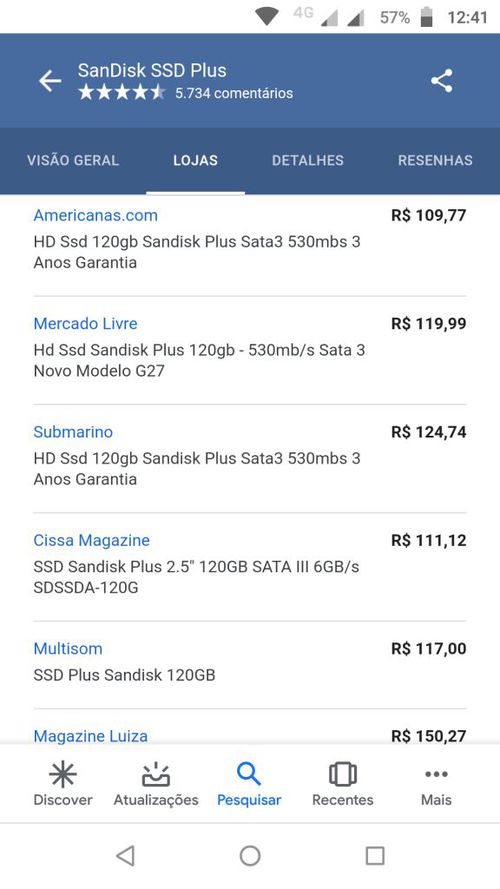Open the Americanas.com store link
The height and width of the screenshot is (889, 500).
[96, 215]
